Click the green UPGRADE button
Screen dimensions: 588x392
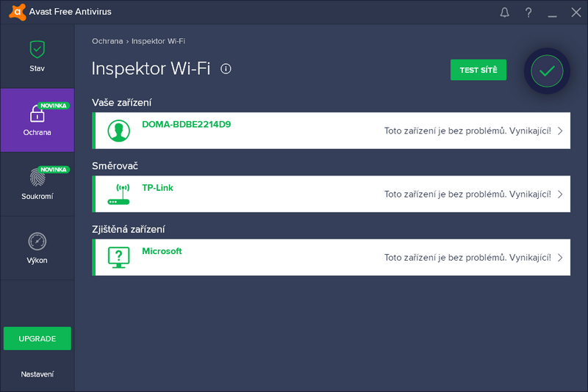pyautogui.click(x=37, y=338)
